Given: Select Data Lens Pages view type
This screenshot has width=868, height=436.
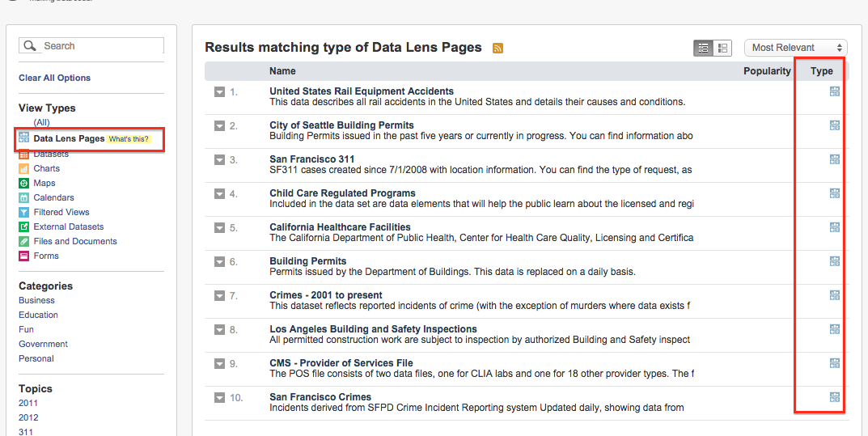Looking at the screenshot, I should [69, 138].
